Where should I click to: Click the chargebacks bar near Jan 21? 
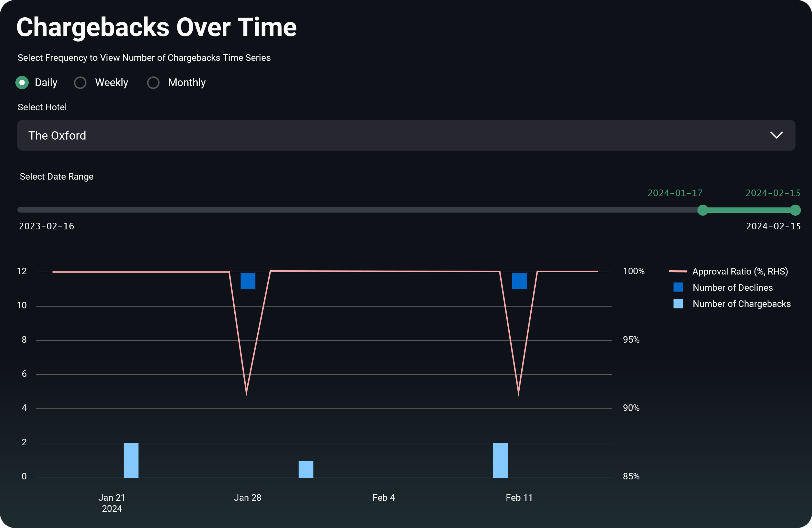coord(131,460)
